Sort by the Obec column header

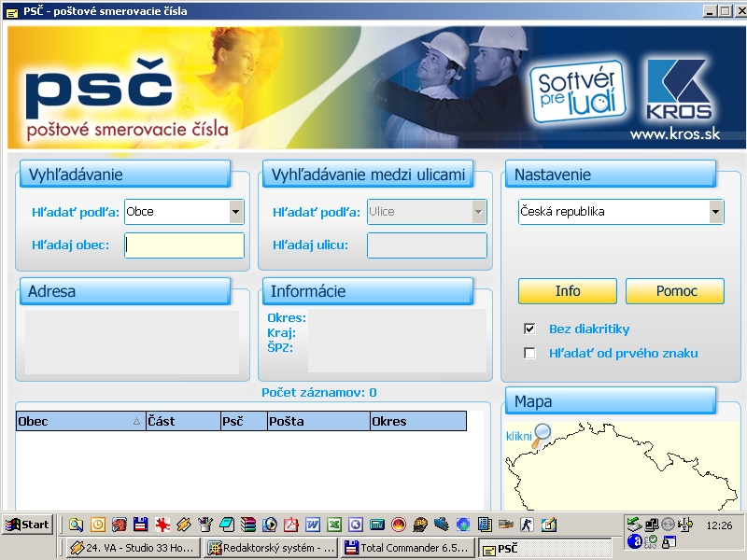click(81, 422)
